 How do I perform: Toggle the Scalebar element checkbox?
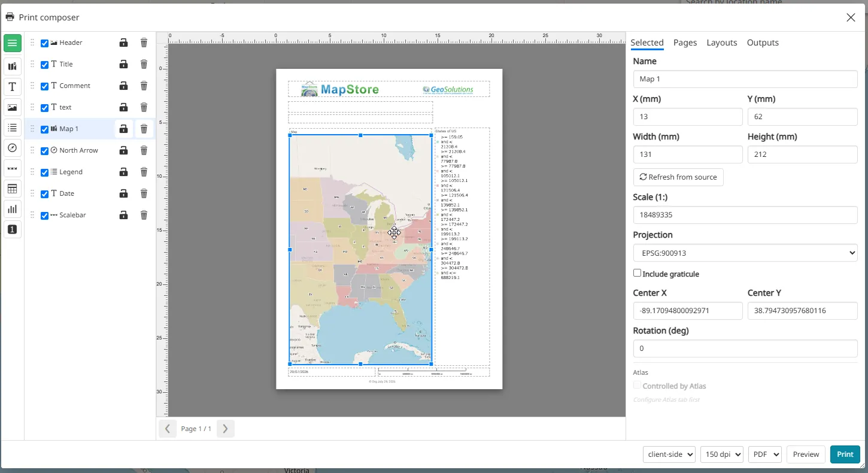(x=44, y=216)
